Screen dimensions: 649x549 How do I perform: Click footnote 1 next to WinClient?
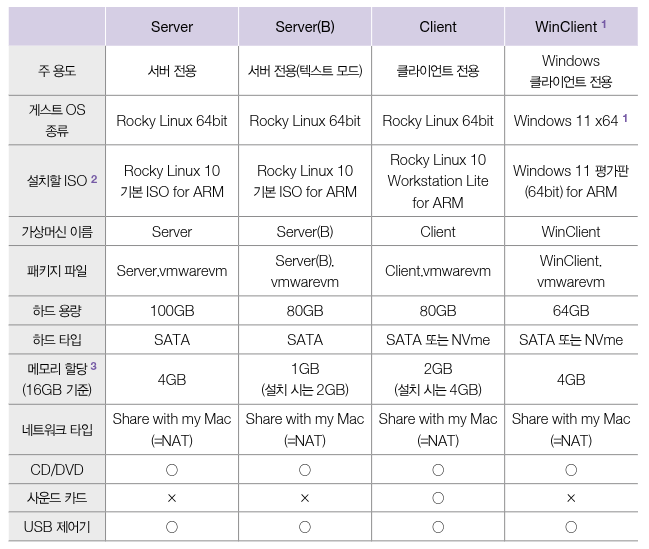604,24
